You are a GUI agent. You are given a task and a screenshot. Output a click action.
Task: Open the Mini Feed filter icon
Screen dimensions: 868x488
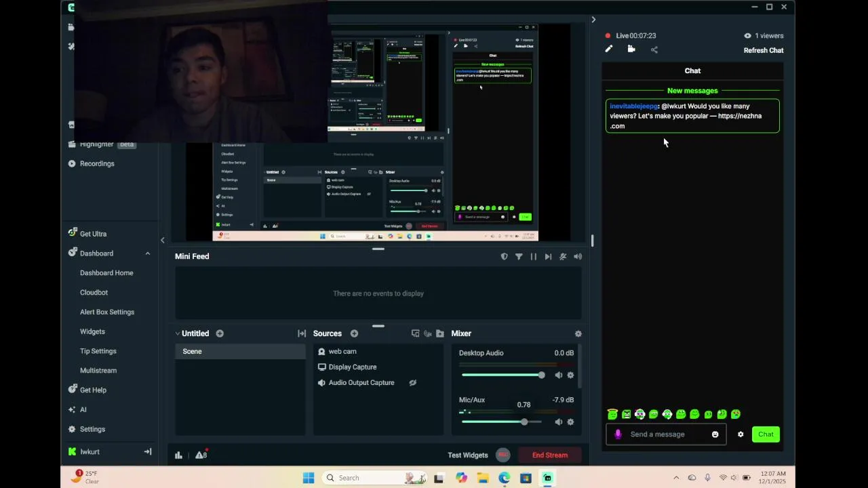(x=519, y=257)
